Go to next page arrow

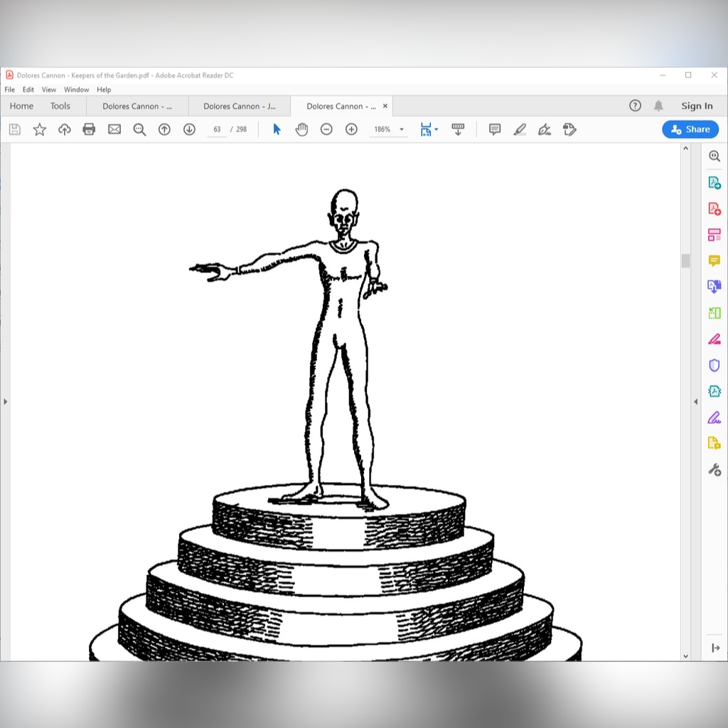pyautogui.click(x=189, y=129)
